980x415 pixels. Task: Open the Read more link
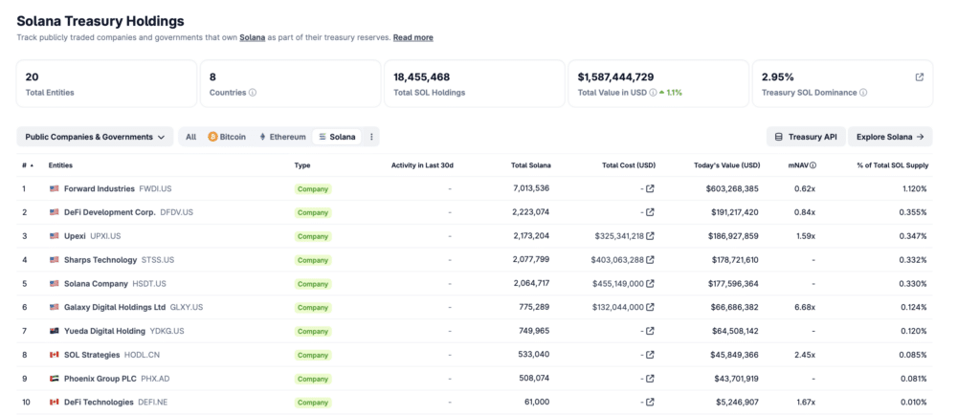(413, 37)
